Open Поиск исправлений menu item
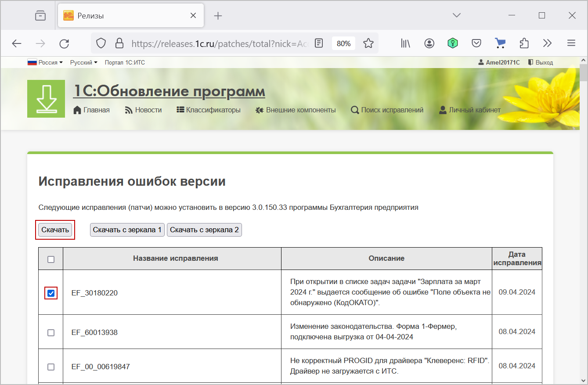This screenshot has height=385, width=588. click(387, 110)
